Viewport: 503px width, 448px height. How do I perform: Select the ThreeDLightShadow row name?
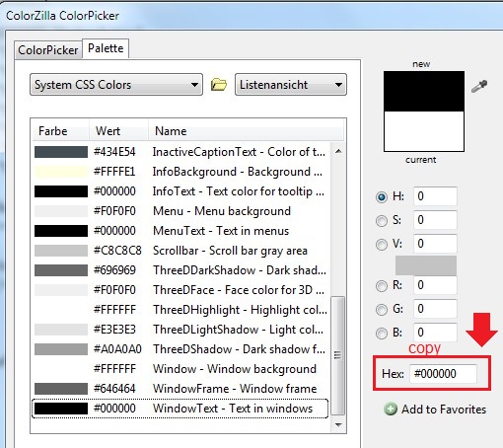pyautogui.click(x=238, y=330)
